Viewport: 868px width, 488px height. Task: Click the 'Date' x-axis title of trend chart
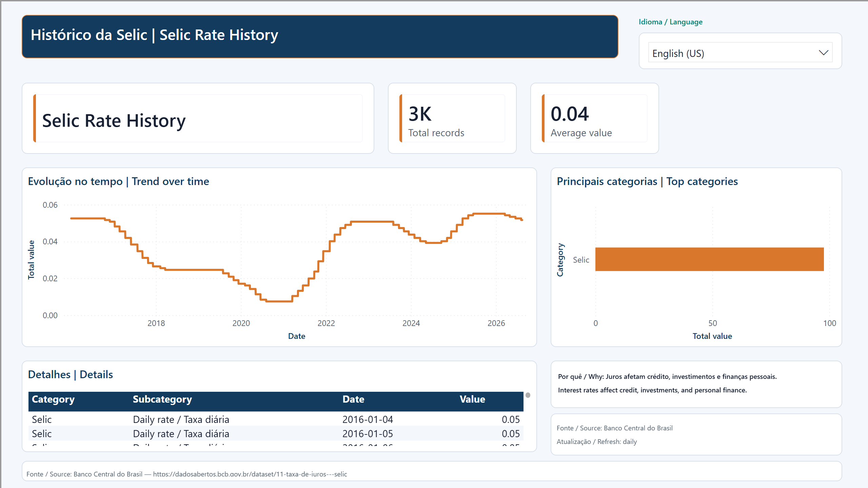(x=297, y=336)
